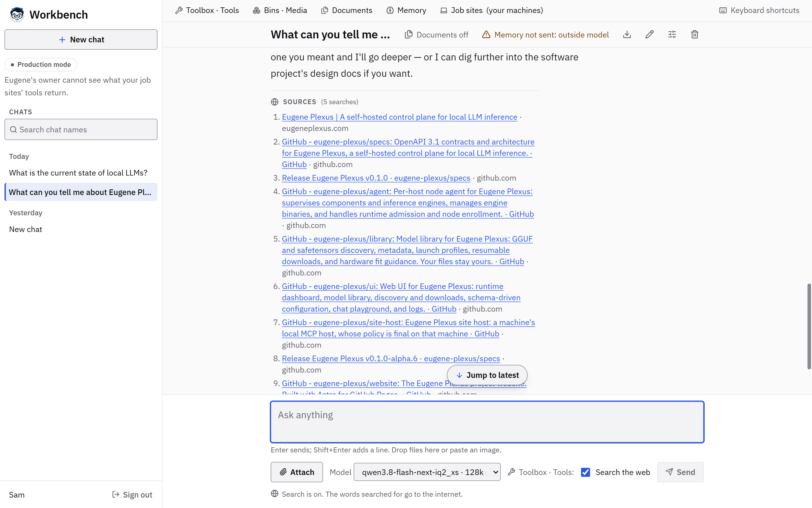The width and height of the screenshot is (812, 508).
Task: Open the Model dropdown qwen3.8-flash-next
Action: 427,472
